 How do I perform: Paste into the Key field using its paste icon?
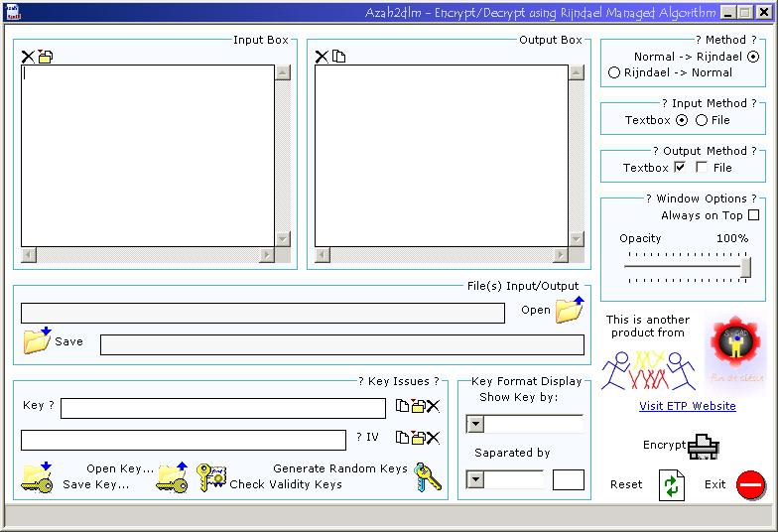418,406
